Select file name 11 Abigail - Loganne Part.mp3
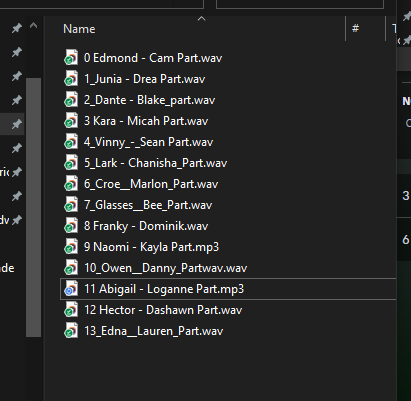The image size is (411, 401). coord(164,289)
